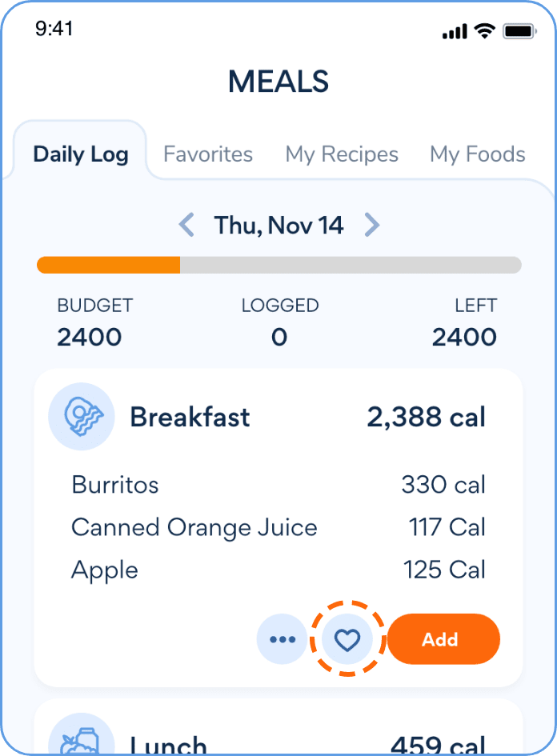Open the Burritos food entry
Image resolution: width=557 pixels, height=756 pixels.
click(115, 485)
